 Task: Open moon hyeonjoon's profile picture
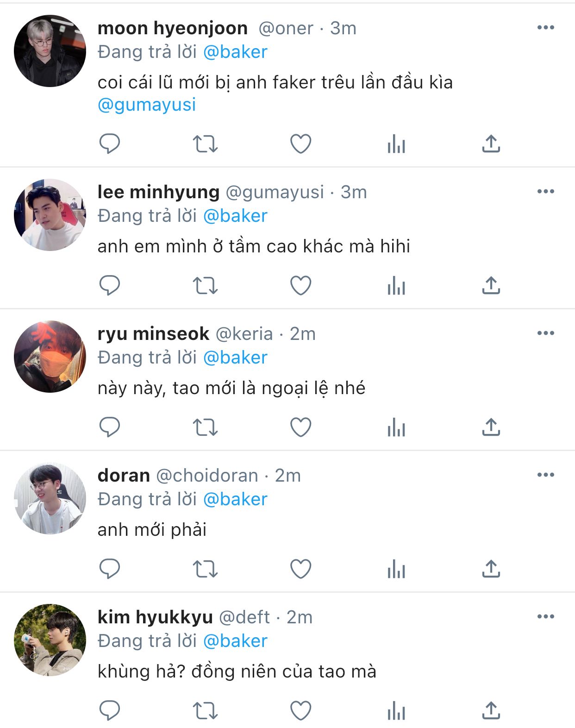point(50,51)
